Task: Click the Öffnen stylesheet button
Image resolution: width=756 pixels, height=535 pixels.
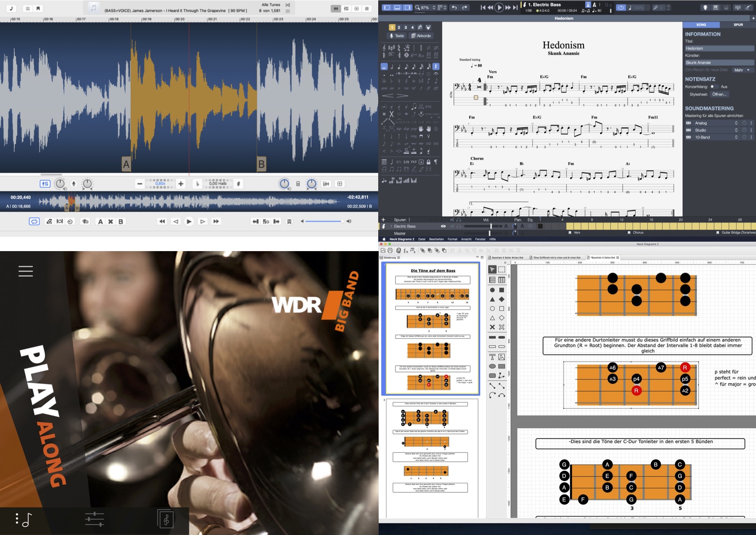Action: 719,94
